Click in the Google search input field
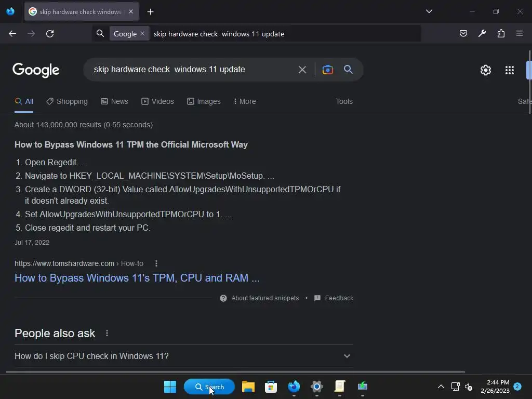This screenshot has height=399, width=532. click(192, 70)
